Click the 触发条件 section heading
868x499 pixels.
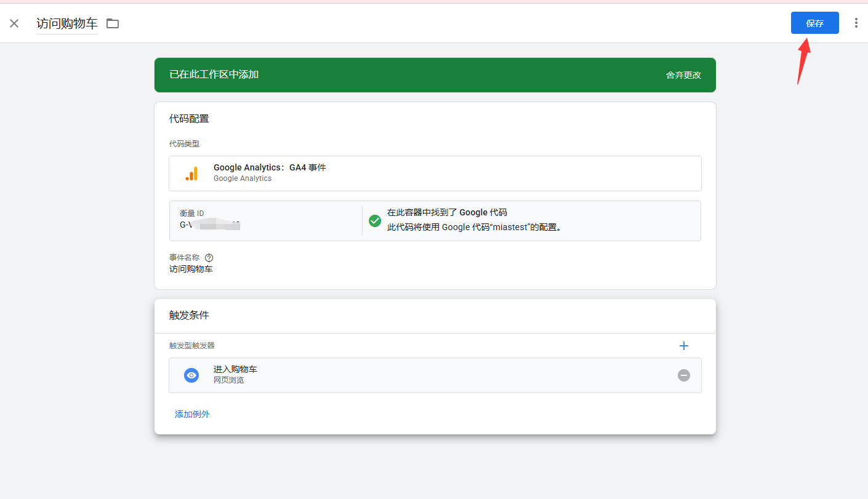(x=189, y=315)
